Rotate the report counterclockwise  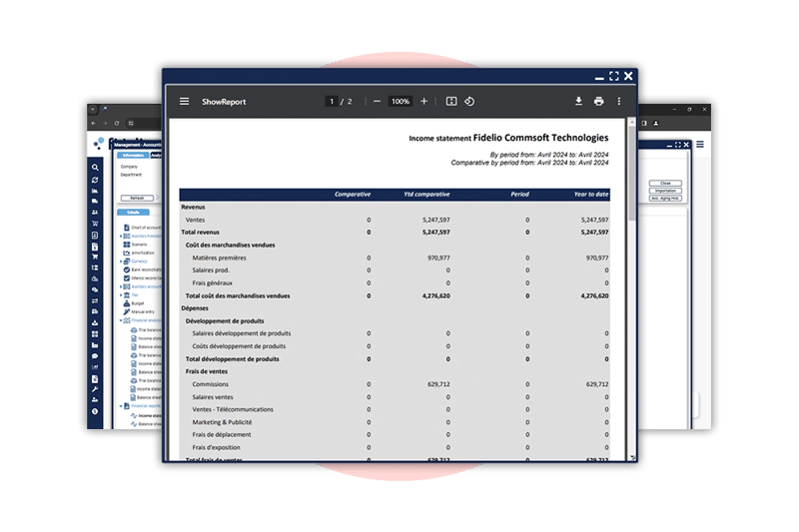[x=469, y=101]
